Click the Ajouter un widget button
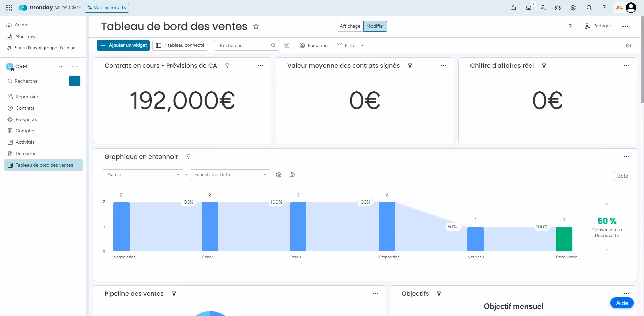 pyautogui.click(x=123, y=45)
